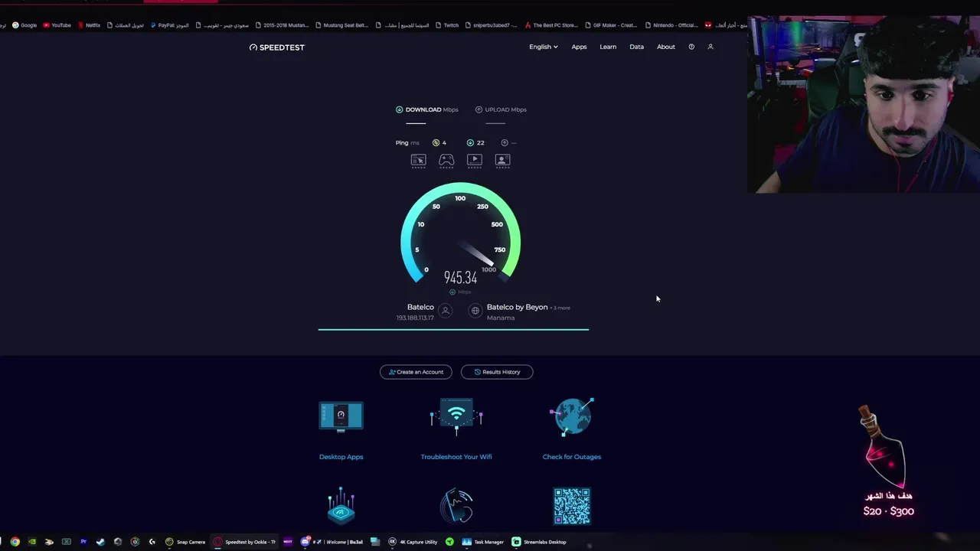Click the download latency icon showing 22
The image size is (980, 551).
[x=470, y=142]
